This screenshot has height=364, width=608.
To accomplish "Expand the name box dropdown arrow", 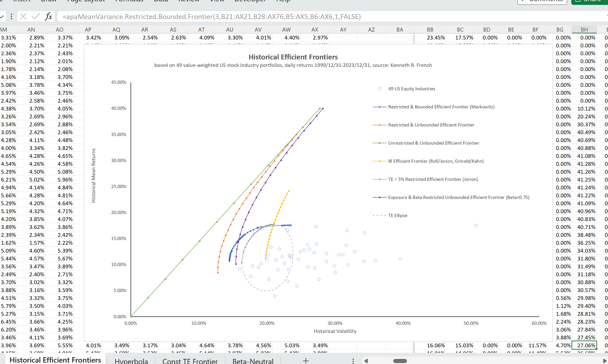I will pyautogui.click(x=2, y=16).
